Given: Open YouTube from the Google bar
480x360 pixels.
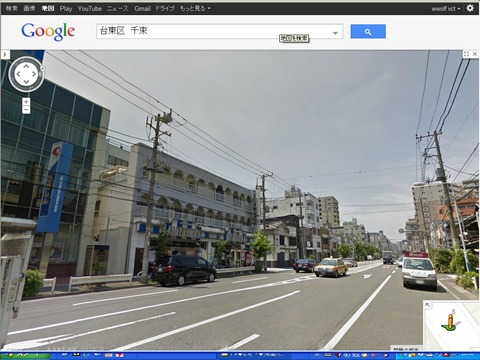Looking at the screenshot, I should click(x=89, y=9).
